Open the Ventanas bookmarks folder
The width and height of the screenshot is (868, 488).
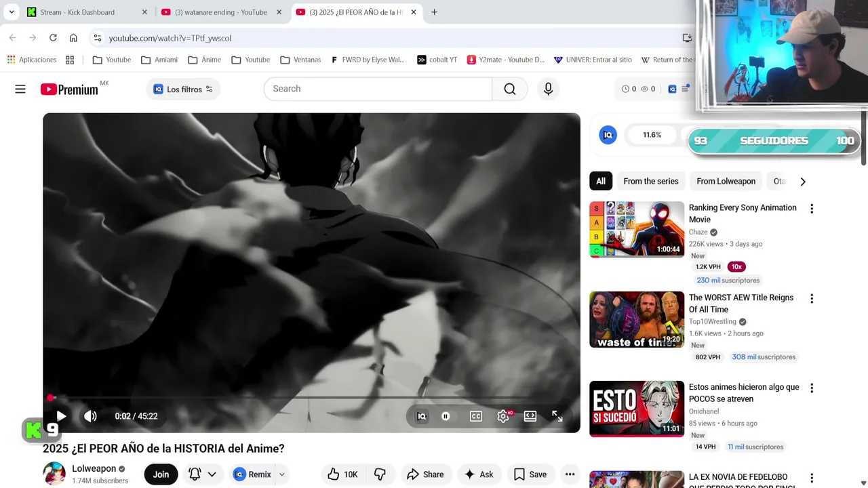pyautogui.click(x=300, y=60)
